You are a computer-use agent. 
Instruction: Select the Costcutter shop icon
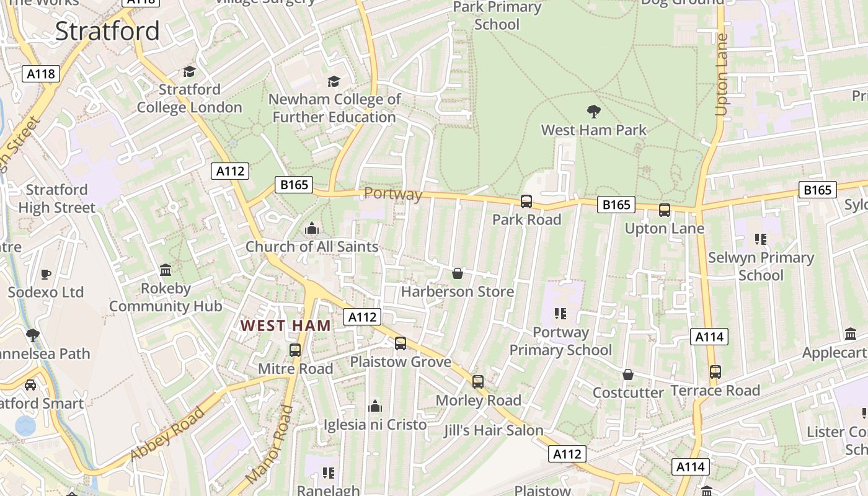tap(628, 374)
